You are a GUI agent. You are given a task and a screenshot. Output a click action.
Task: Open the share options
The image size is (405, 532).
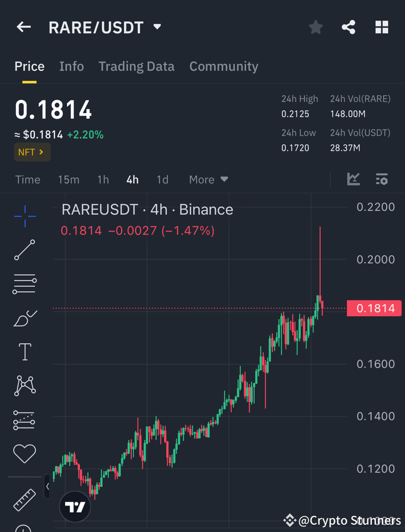pos(348,27)
